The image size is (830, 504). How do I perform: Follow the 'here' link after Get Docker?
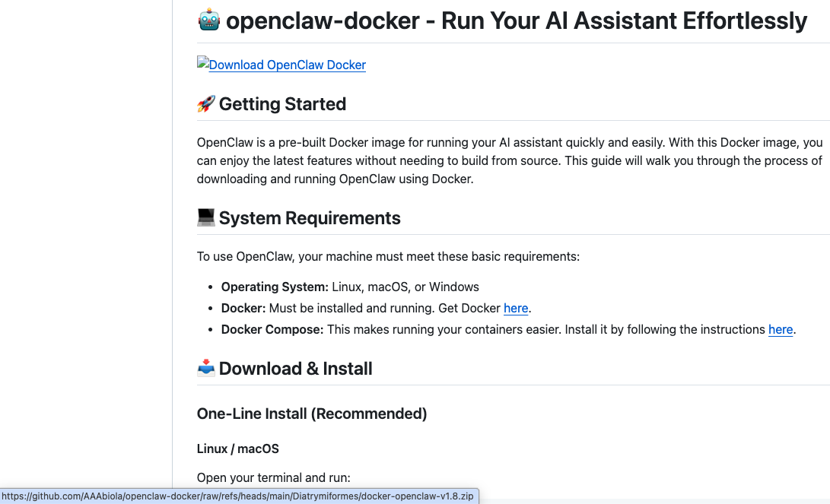pyautogui.click(x=516, y=309)
